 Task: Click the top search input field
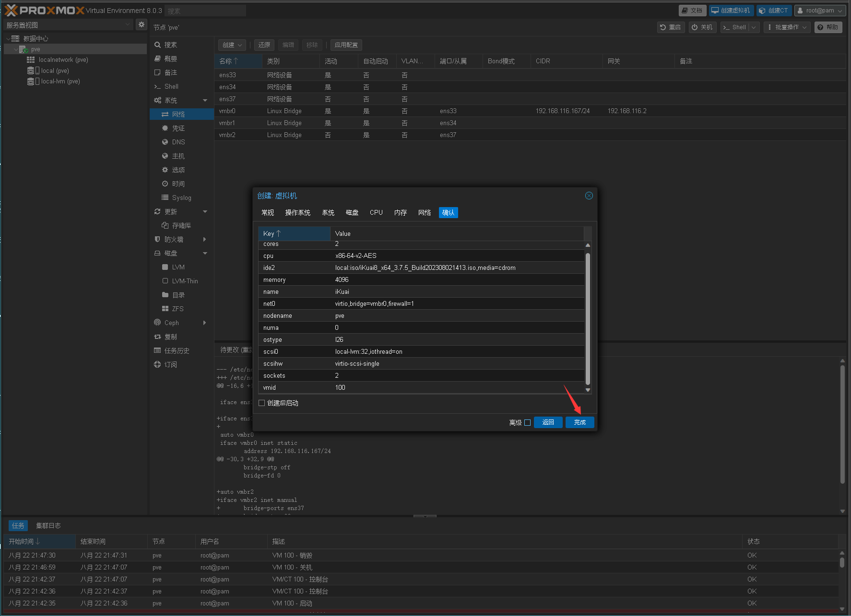pyautogui.click(x=205, y=11)
